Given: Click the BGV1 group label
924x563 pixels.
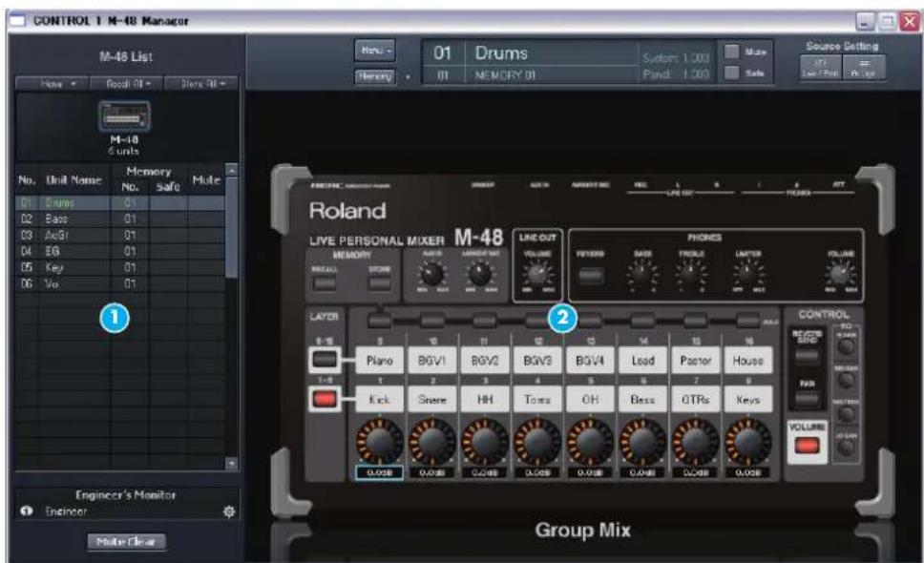Looking at the screenshot, I should (432, 360).
